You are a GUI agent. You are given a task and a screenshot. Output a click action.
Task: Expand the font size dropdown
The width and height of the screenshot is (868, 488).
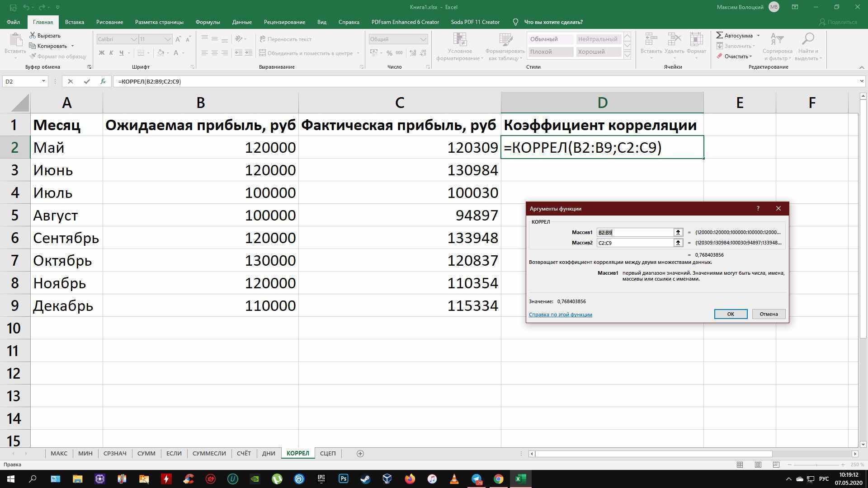(x=167, y=39)
